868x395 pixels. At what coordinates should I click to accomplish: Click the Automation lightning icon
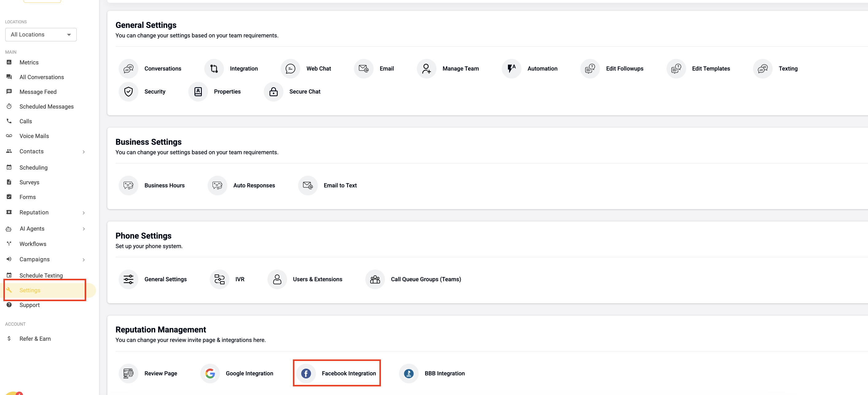point(512,69)
